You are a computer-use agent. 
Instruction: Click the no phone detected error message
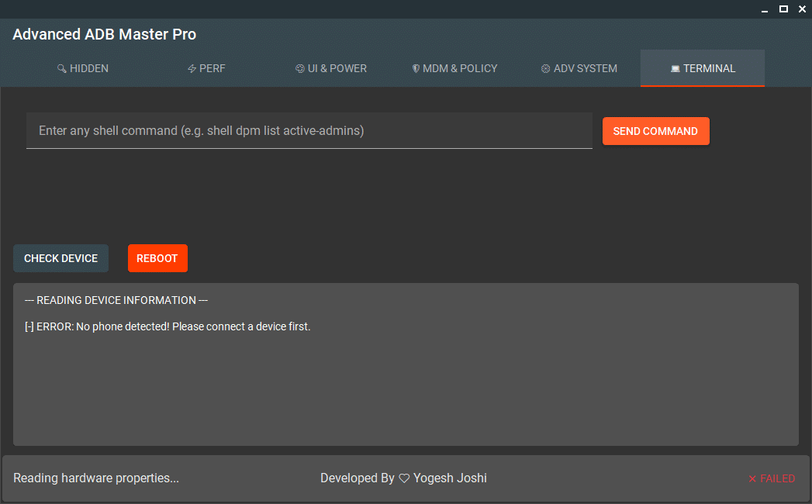[167, 326]
